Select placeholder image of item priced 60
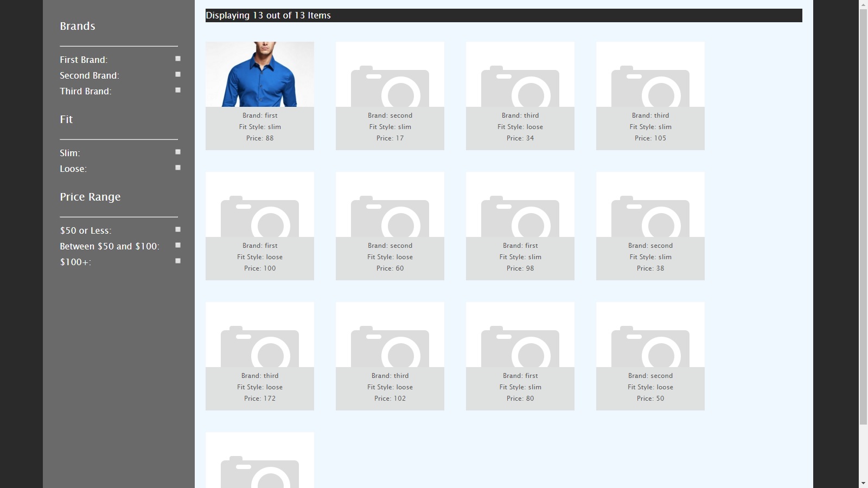This screenshot has height=488, width=868. [x=390, y=204]
